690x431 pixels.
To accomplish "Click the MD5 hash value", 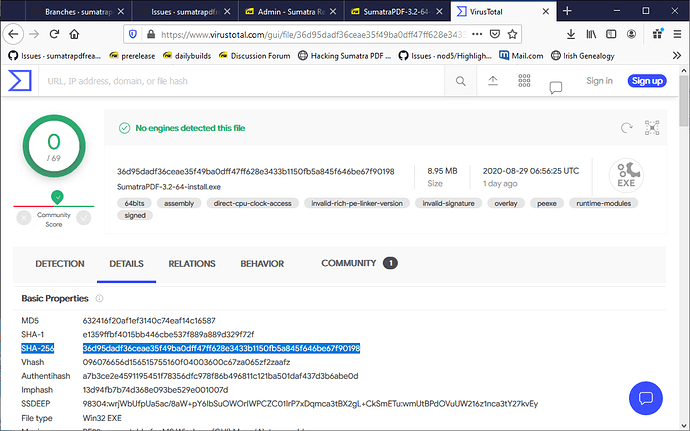I will point(149,320).
